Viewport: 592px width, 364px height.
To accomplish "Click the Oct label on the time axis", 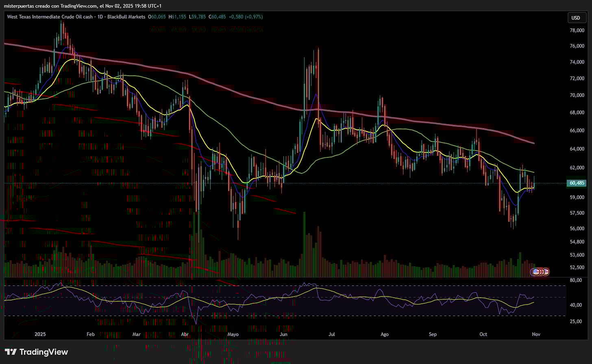I will [x=483, y=334].
